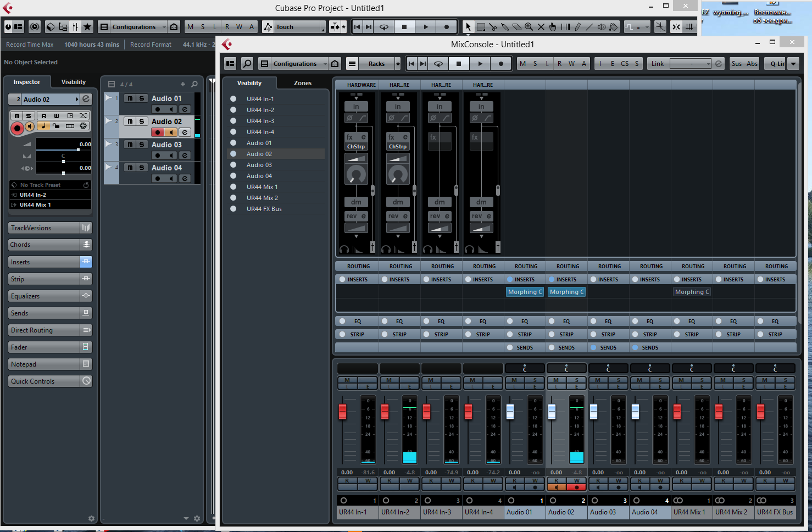The height and width of the screenshot is (532, 812).
Task: Click the add track plus icon in track list
Action: [183, 84]
